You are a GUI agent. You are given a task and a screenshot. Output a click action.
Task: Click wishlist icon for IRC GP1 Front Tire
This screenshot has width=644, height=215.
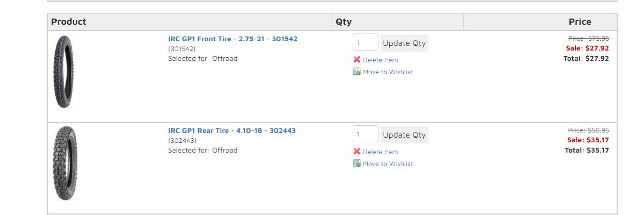[357, 72]
